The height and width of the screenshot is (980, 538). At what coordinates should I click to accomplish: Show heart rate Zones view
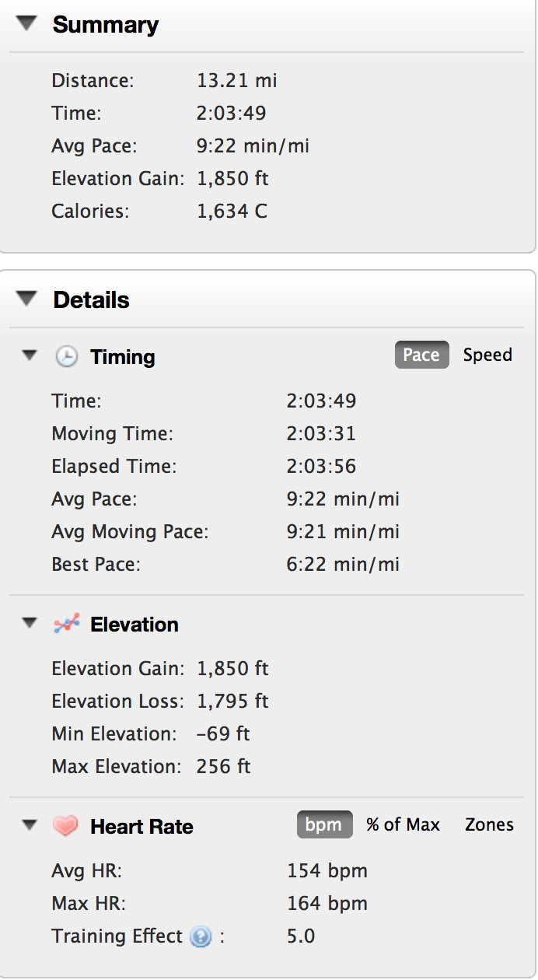tap(489, 824)
